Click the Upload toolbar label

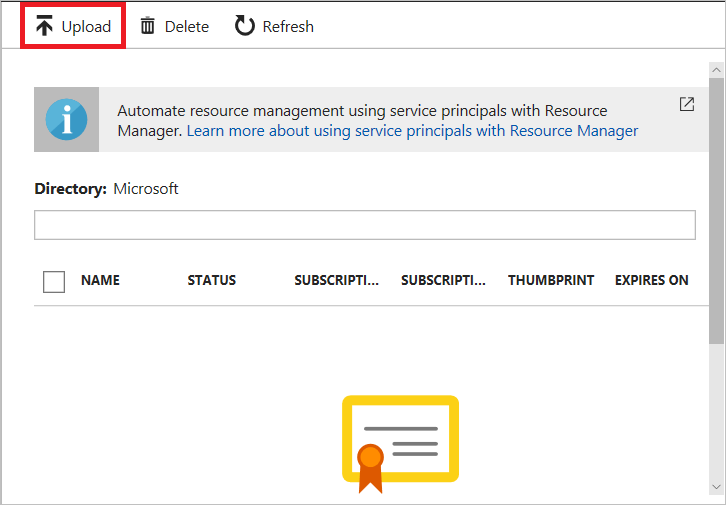click(x=86, y=27)
